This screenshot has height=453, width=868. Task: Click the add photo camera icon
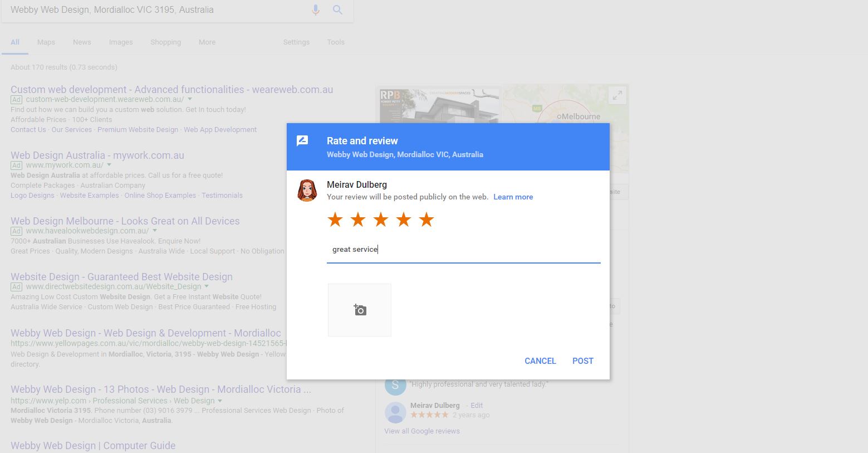(x=360, y=310)
